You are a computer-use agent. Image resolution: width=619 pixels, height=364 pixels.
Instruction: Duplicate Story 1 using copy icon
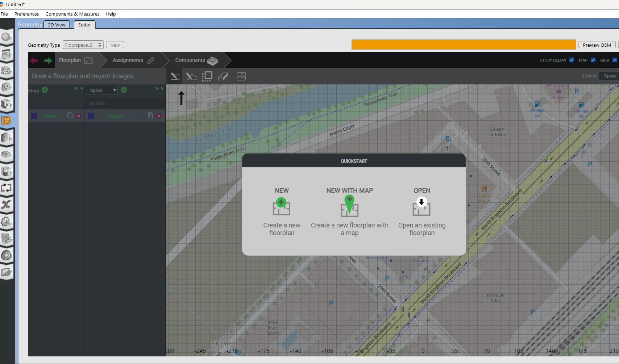pos(70,116)
